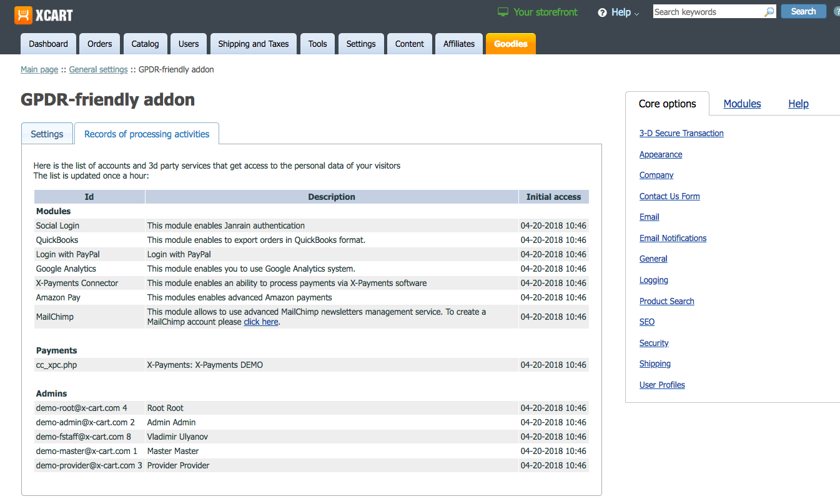Switch to the sidebar Help tab

coord(798,104)
